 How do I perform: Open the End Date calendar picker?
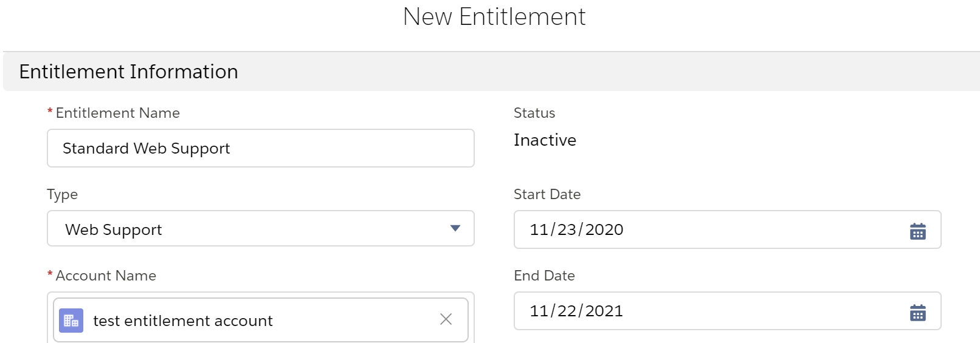917,312
